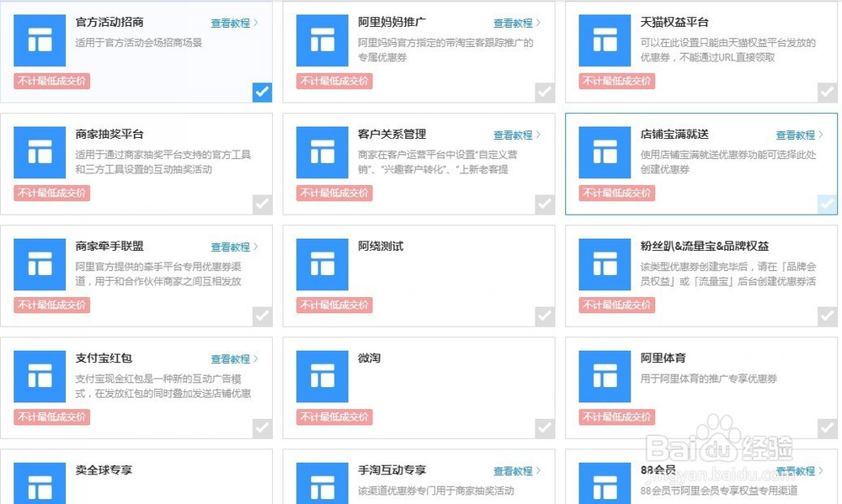Select the 粉丝趴&流量宝&品牌权益 title

pyautogui.click(x=705, y=247)
